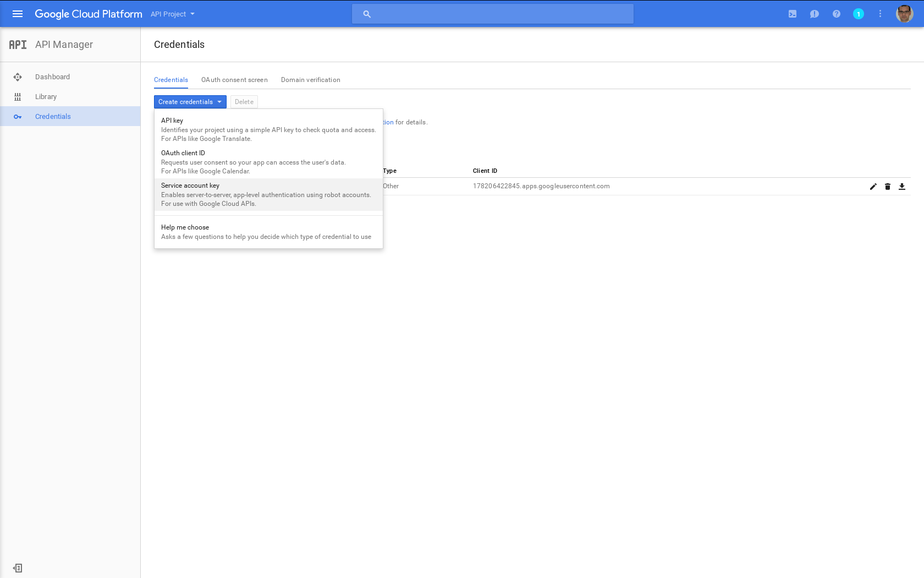Delete the client ID using trash icon
This screenshot has width=924, height=578.
click(x=887, y=187)
